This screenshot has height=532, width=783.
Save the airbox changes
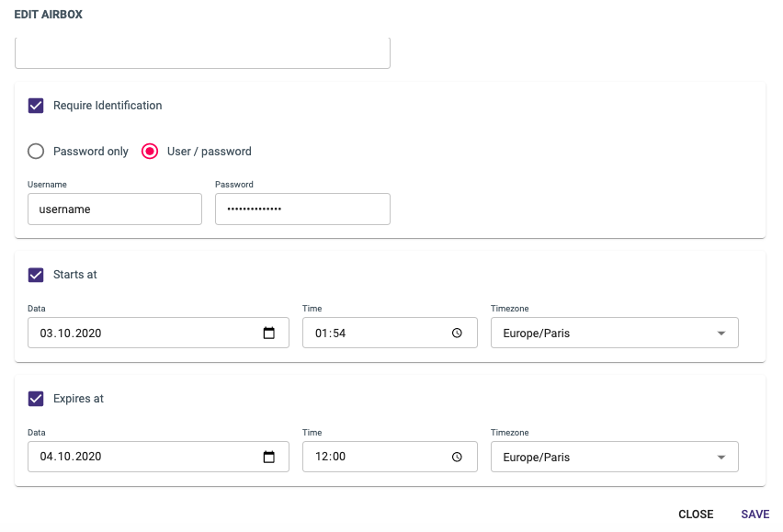point(755,514)
